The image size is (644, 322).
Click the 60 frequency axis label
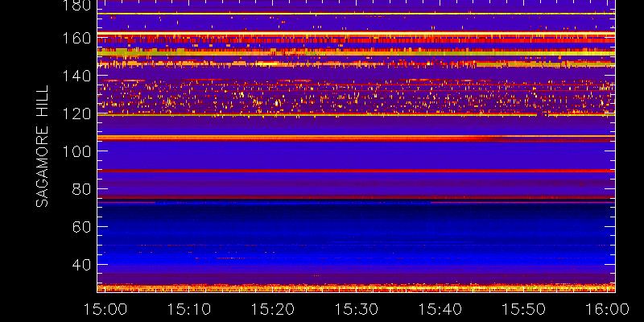pos(81,227)
